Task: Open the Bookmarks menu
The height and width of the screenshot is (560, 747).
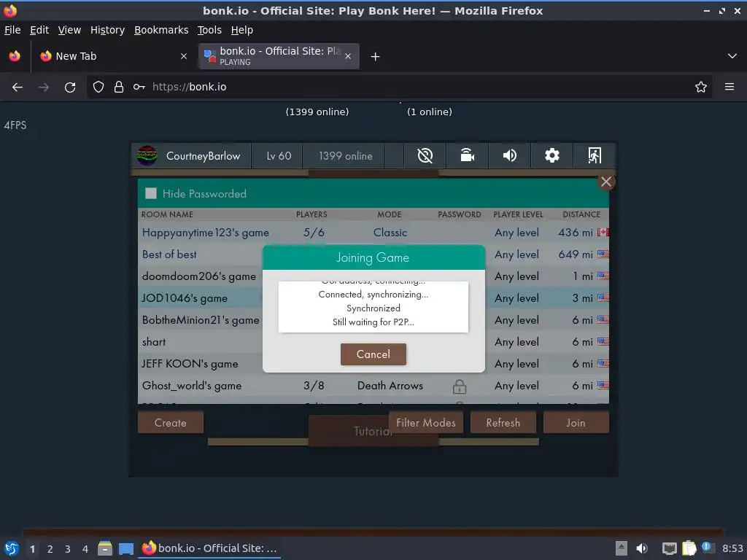Action: coord(161,30)
